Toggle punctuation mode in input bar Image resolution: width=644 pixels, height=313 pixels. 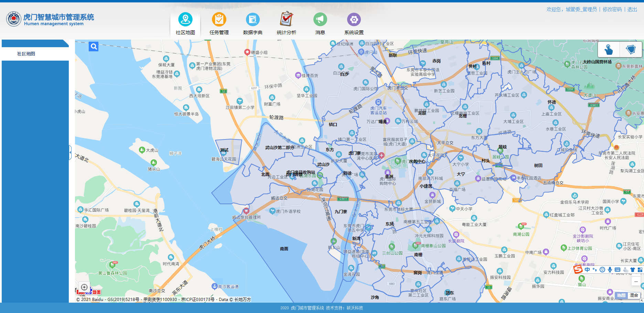point(594,270)
